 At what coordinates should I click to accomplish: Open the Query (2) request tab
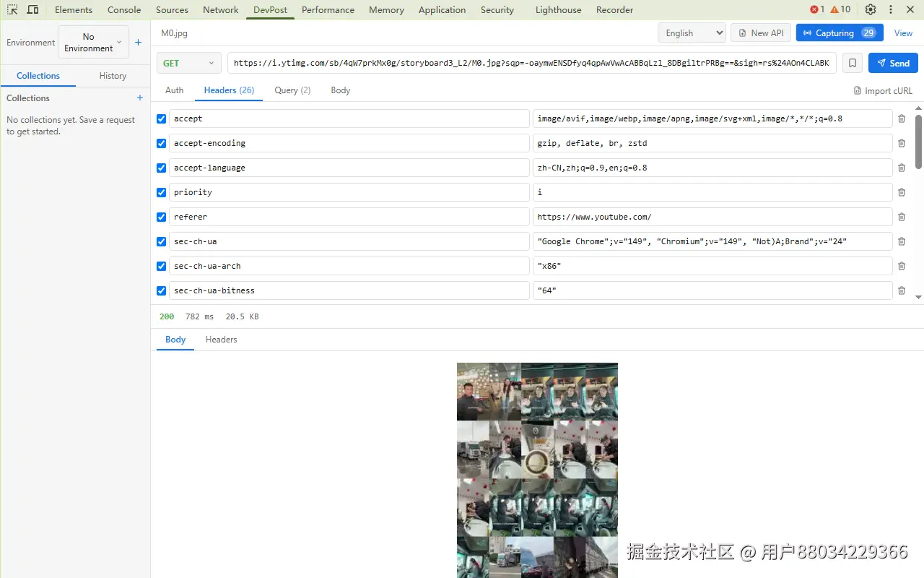click(x=292, y=90)
